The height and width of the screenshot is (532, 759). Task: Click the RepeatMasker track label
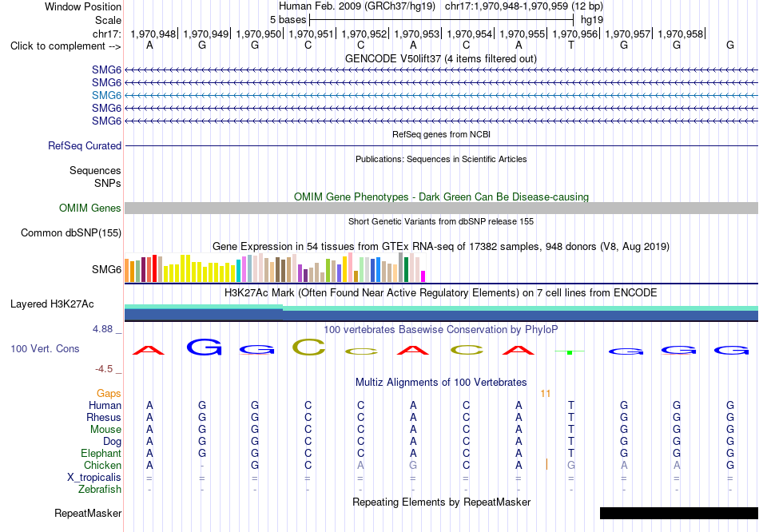pos(88,513)
